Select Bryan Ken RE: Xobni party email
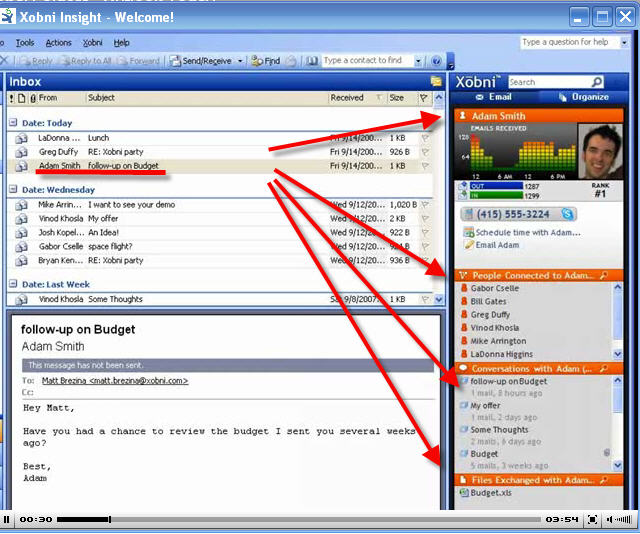Viewport: 640px width, 534px height. [220, 260]
